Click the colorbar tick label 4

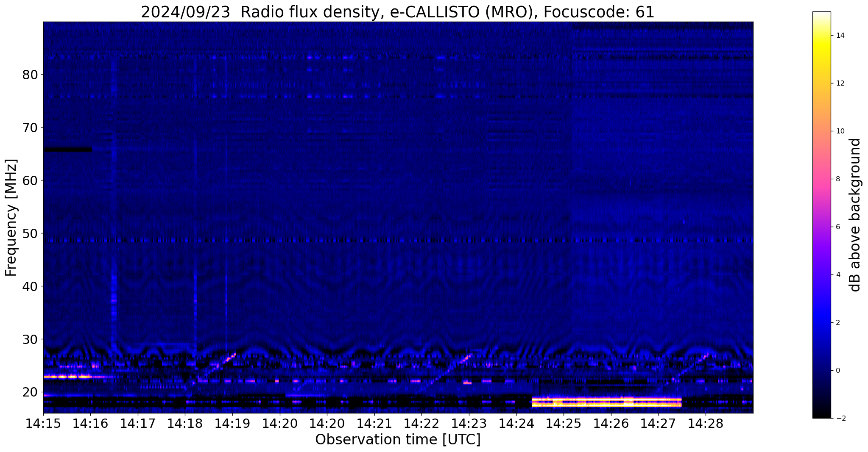coord(837,275)
